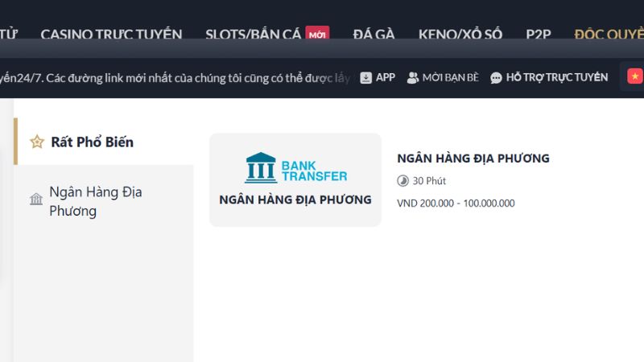Click the VND 200.000 - 100.000.000 limit text

(x=456, y=204)
